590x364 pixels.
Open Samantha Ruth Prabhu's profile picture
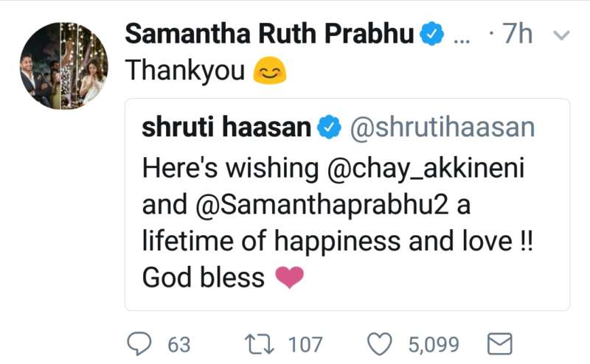coord(63,66)
